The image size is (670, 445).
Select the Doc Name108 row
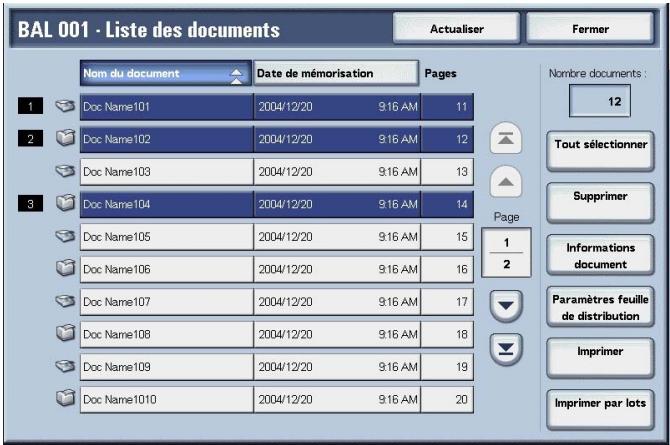tap(277, 334)
